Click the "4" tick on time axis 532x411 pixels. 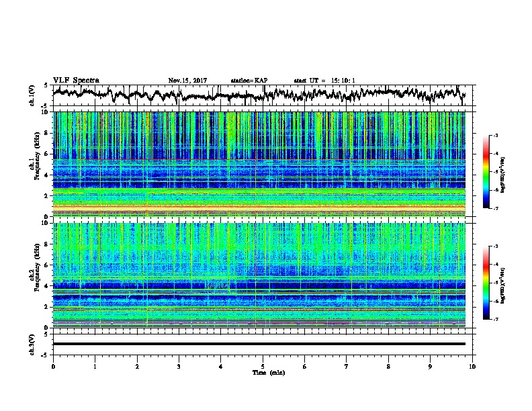pos(221,367)
